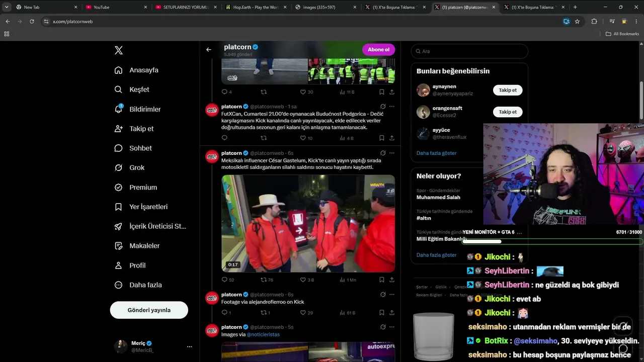Viewport: 644px width, 362px height.
Task: Click the Gönderi yayınla button
Action: (149, 310)
